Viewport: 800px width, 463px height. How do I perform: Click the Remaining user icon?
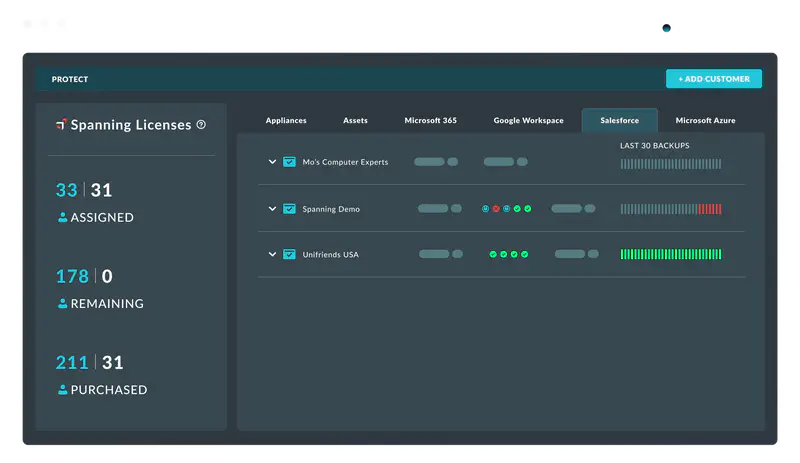62,304
